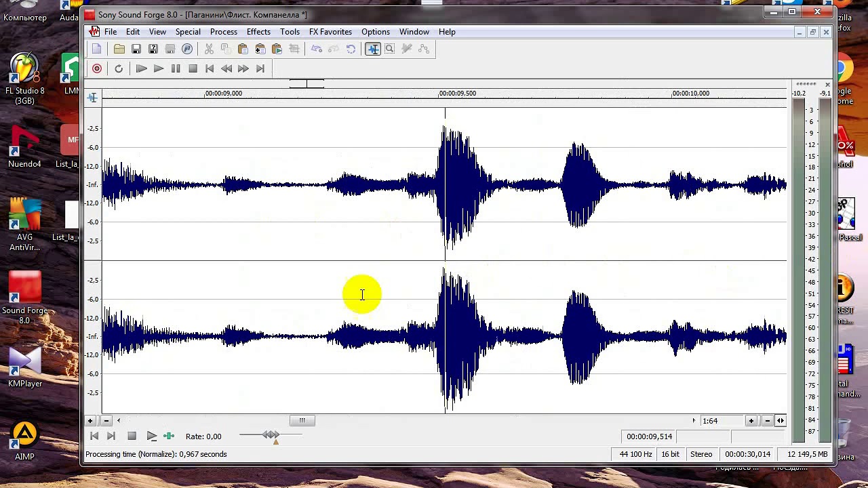Open the Window menu
The width and height of the screenshot is (868, 488).
(414, 32)
